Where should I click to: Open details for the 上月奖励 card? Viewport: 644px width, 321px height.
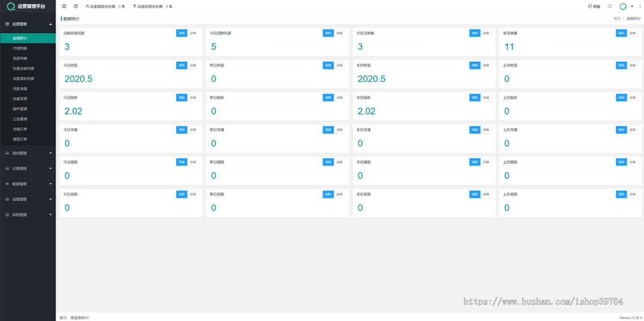pyautogui.click(x=633, y=194)
